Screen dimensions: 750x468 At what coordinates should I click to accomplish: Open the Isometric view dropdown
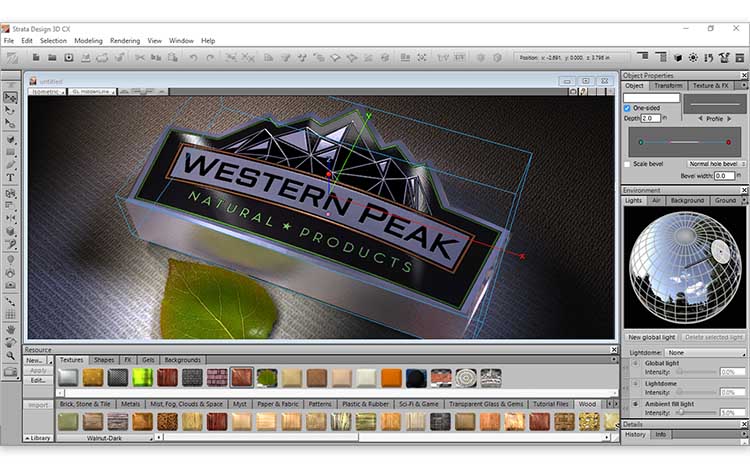(47, 91)
